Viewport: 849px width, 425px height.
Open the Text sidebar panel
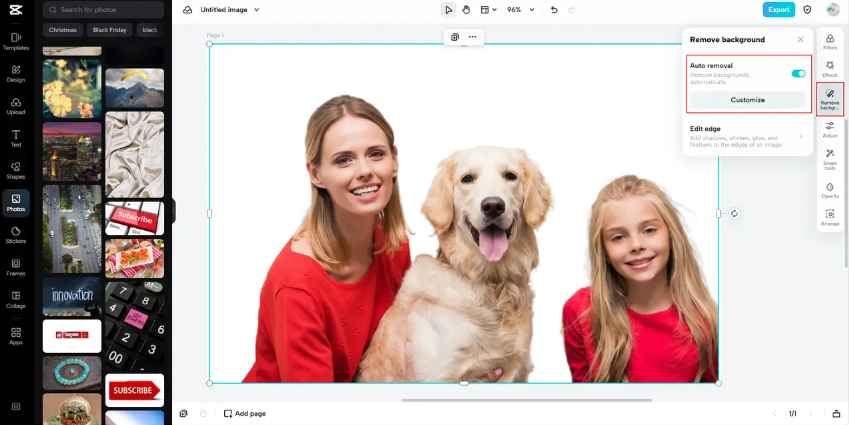click(x=16, y=138)
